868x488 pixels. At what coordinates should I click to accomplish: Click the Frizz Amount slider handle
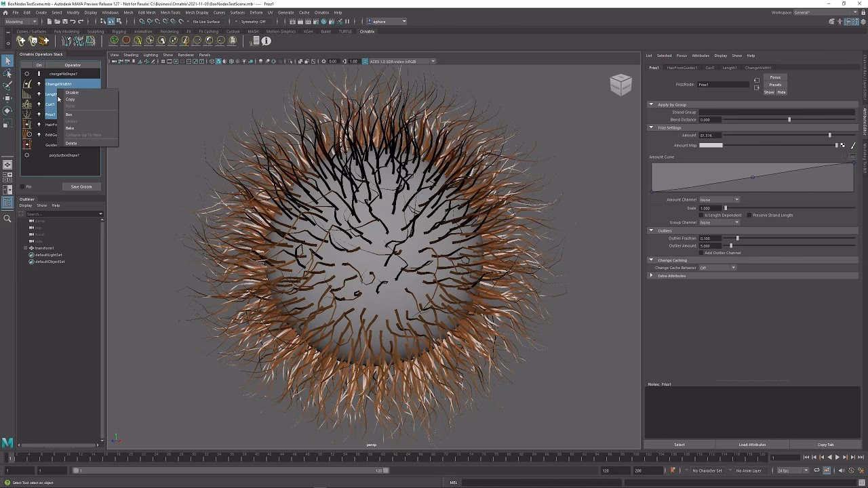click(829, 136)
